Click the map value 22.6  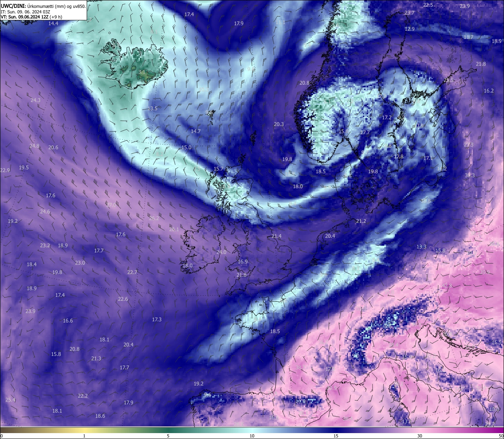123,299
